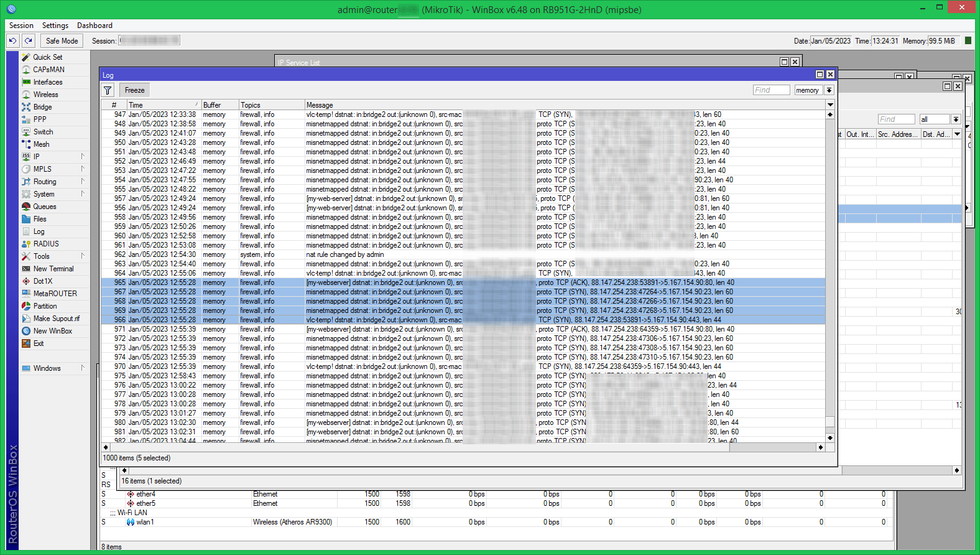The width and height of the screenshot is (980, 555).
Task: Open the Log filter funnel icon
Action: tap(108, 90)
